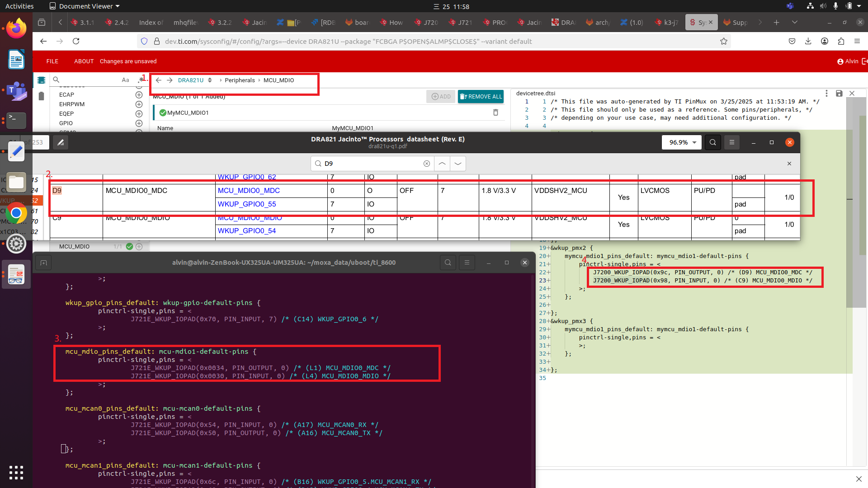Open Firefox extensions menu

click(x=841, y=41)
